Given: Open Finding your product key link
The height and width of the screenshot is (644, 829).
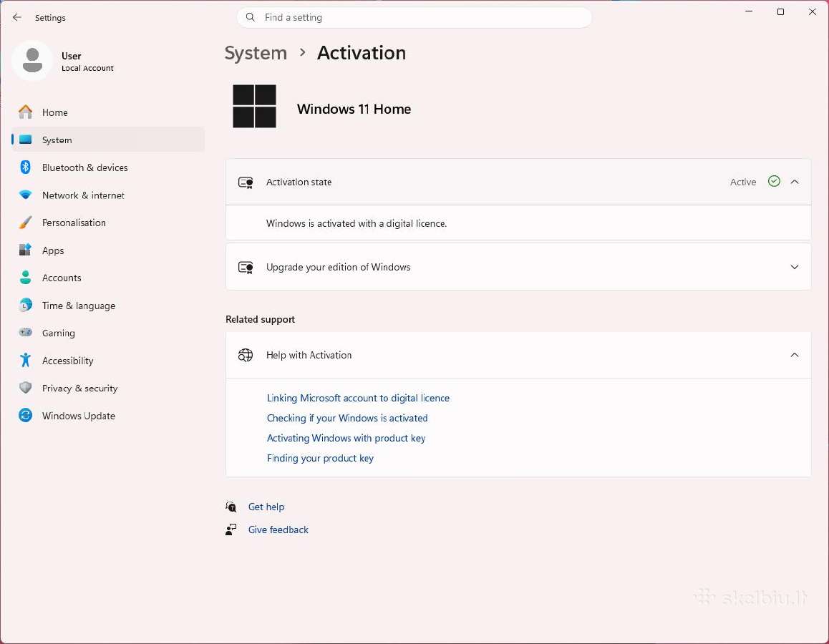Looking at the screenshot, I should pos(320,458).
